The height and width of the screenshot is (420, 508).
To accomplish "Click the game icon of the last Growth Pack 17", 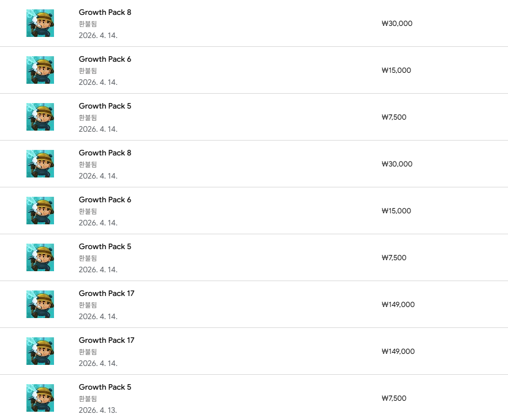I will pos(40,351).
